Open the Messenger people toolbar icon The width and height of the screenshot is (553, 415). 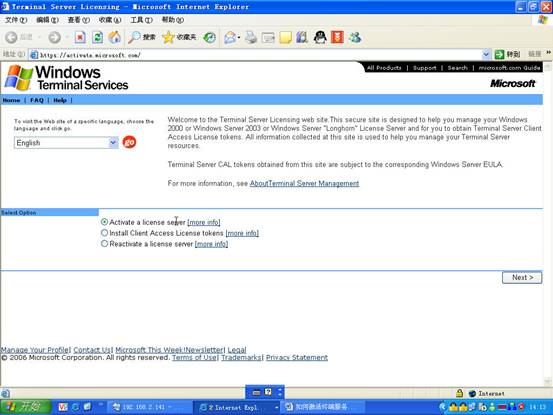click(x=355, y=37)
